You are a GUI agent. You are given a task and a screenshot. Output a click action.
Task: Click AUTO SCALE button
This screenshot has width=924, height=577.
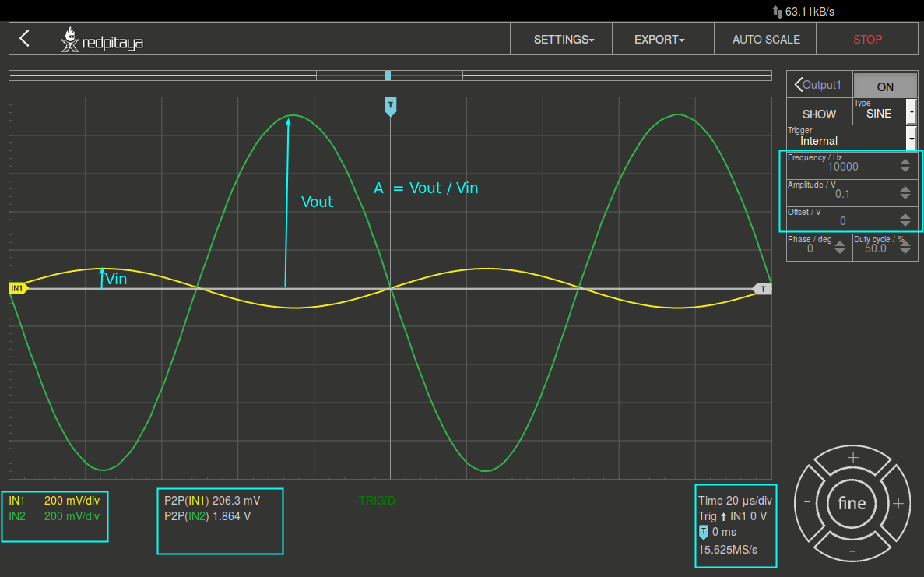pos(765,39)
